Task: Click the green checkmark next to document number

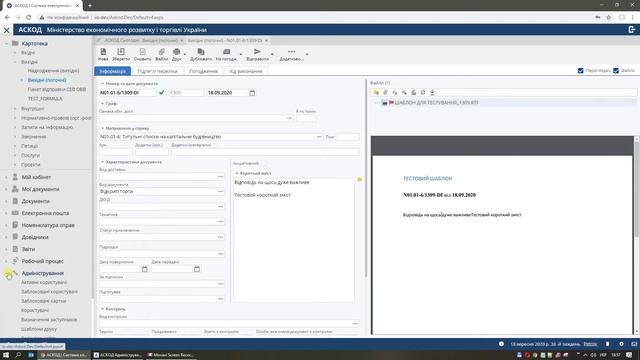Action: [x=162, y=93]
